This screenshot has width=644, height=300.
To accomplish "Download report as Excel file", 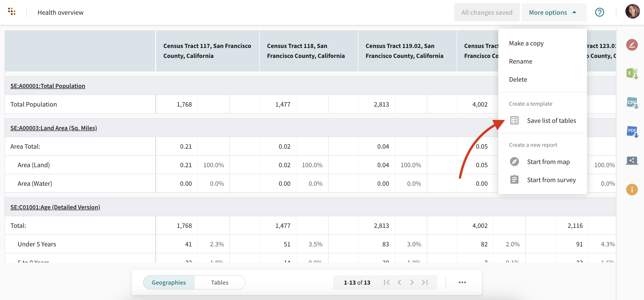I will (632, 74).
